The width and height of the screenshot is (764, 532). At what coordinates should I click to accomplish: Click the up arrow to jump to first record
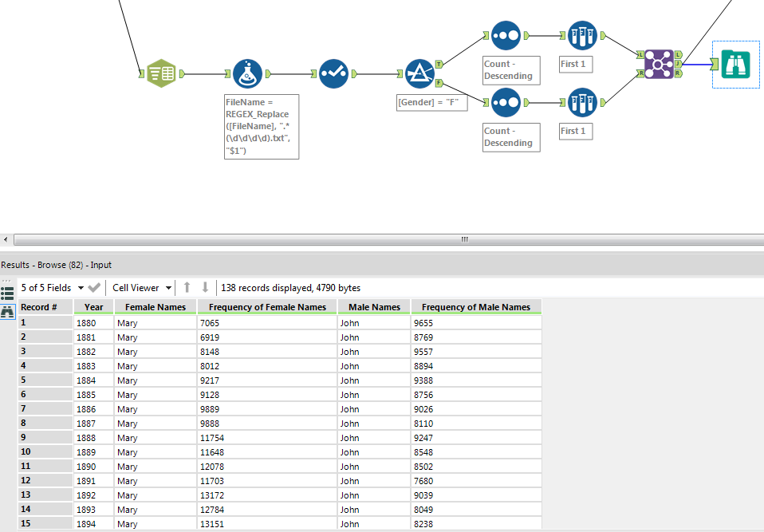tap(187, 288)
